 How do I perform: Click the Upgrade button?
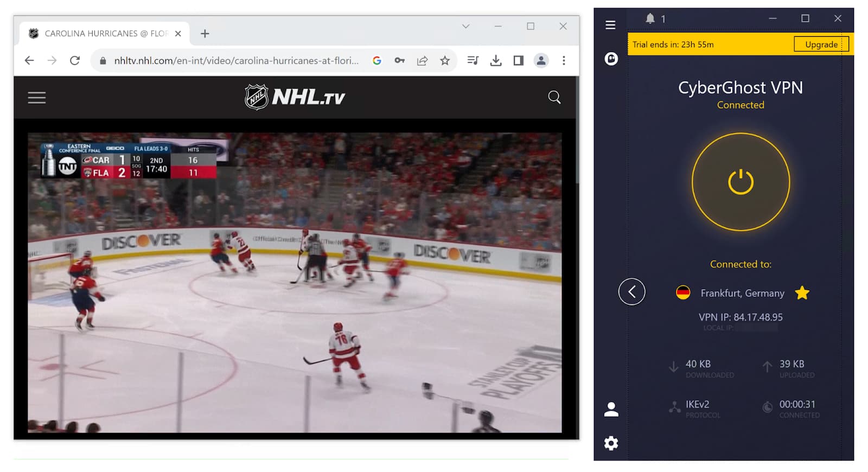[821, 44]
